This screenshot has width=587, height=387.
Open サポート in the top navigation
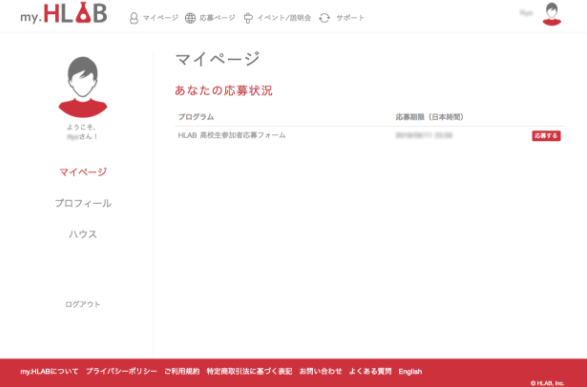pyautogui.click(x=350, y=18)
